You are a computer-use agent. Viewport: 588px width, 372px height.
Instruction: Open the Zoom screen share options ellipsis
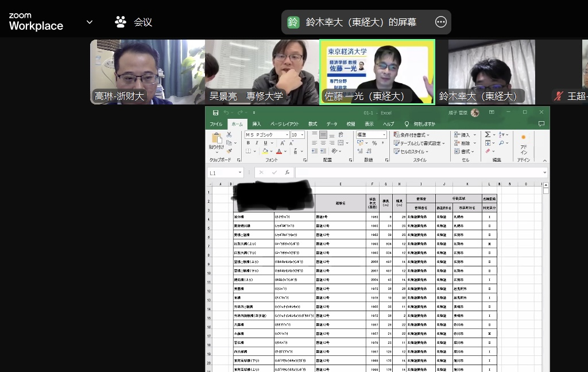point(441,22)
